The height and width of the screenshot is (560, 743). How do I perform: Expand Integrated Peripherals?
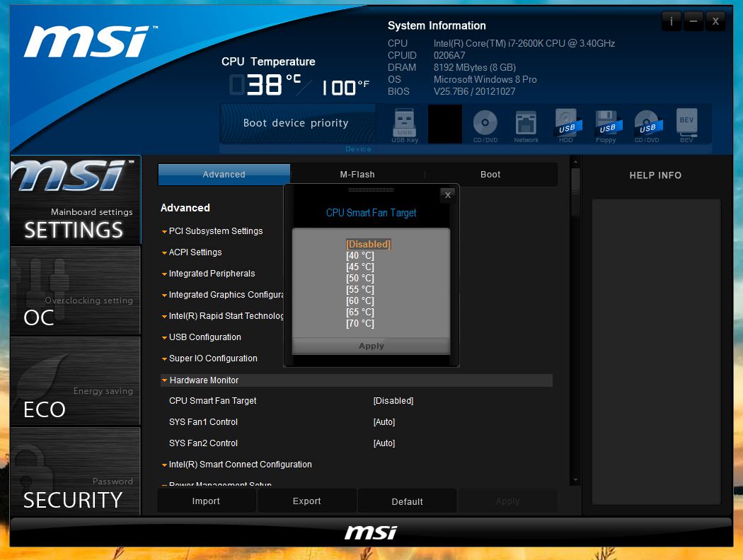[209, 274]
